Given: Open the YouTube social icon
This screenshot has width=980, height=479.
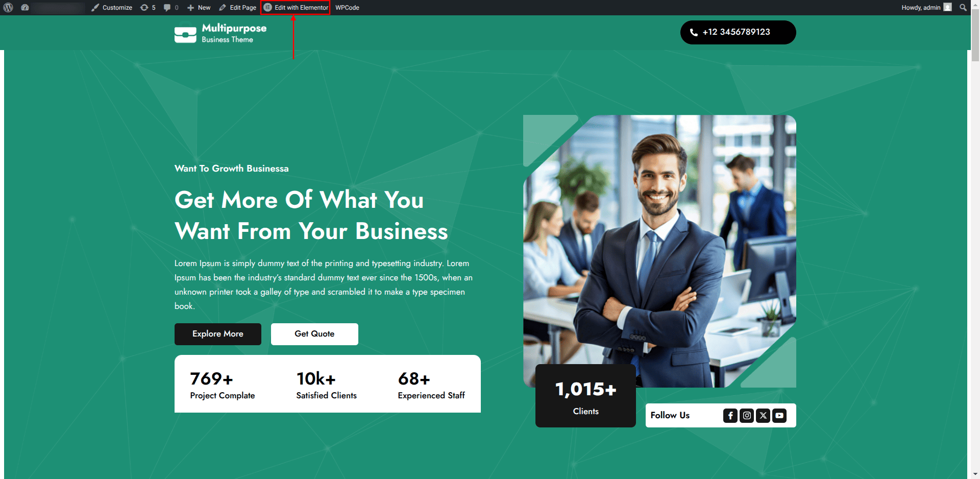Looking at the screenshot, I should click(779, 416).
